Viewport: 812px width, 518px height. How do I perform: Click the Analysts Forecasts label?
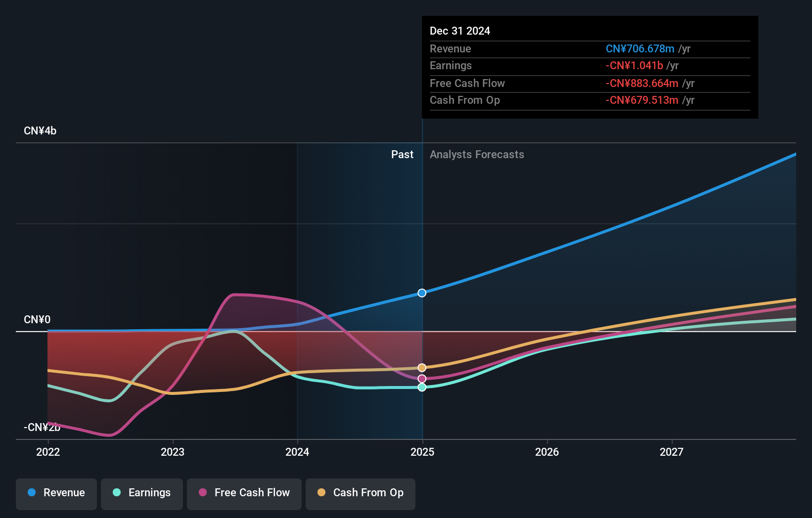click(x=477, y=154)
